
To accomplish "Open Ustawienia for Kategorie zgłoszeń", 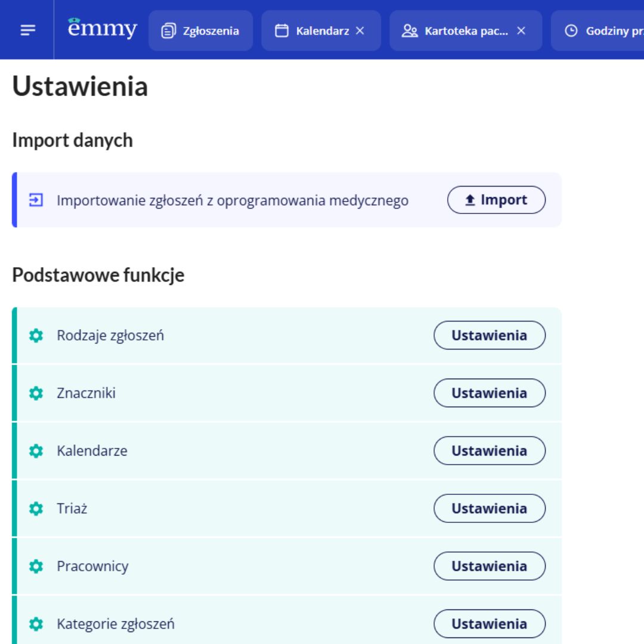I will point(489,624).
